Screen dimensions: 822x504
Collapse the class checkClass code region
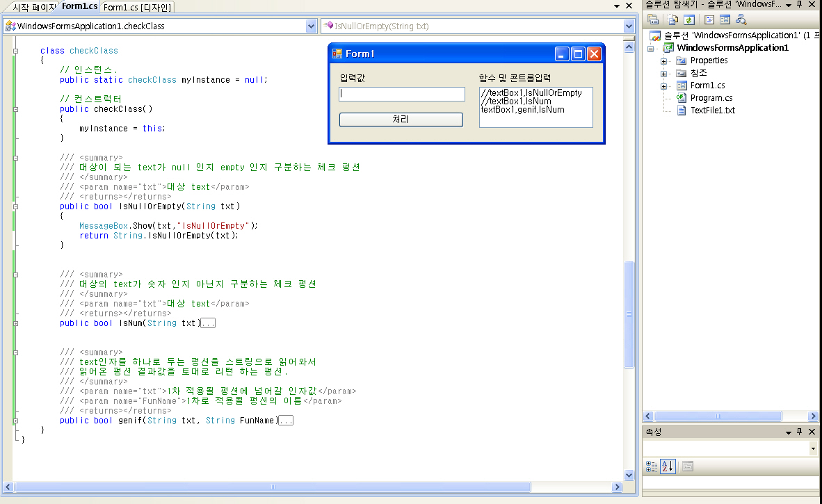[x=16, y=51]
